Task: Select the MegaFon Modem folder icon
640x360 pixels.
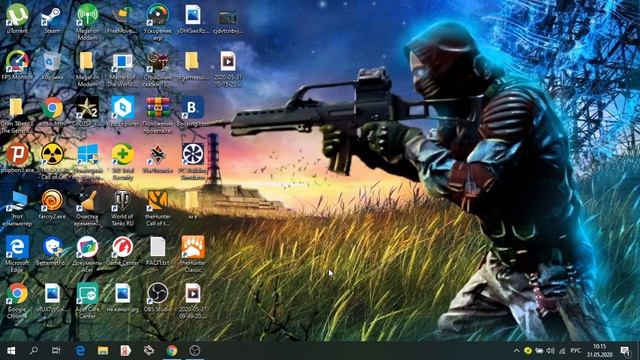Action: (x=87, y=61)
